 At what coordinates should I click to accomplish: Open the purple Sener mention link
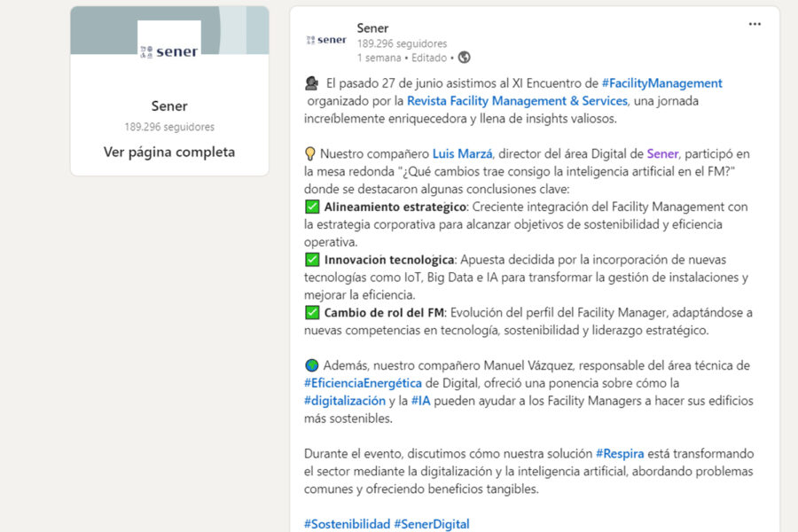tap(662, 153)
